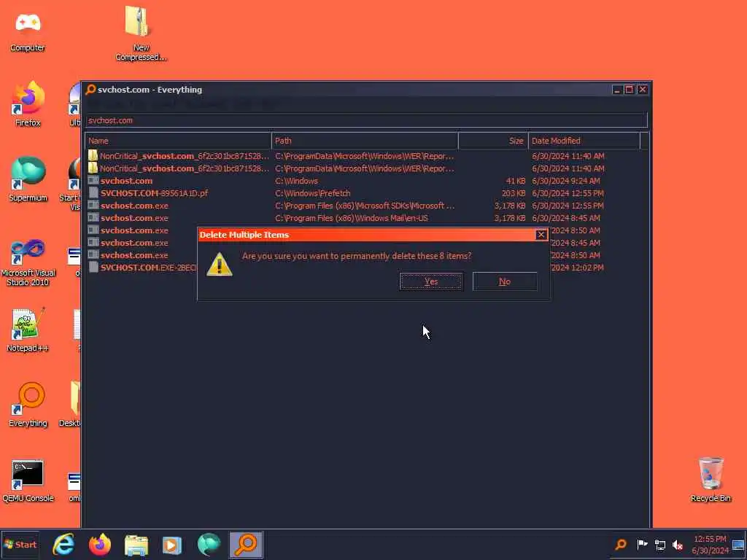Select svchost.com.exe in the Microsoft SDKs path
Image resolution: width=747 pixels, height=560 pixels.
134,206
